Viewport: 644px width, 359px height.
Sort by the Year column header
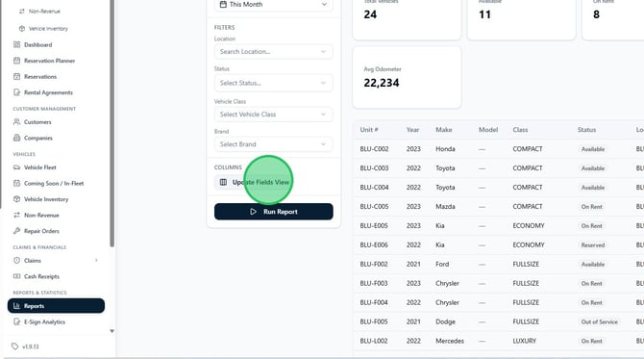(x=412, y=130)
